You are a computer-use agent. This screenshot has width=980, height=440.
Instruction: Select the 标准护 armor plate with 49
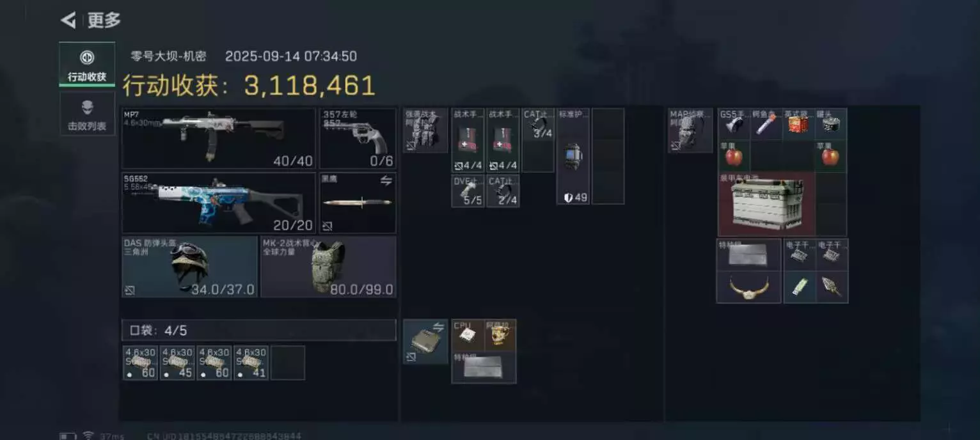click(x=573, y=156)
